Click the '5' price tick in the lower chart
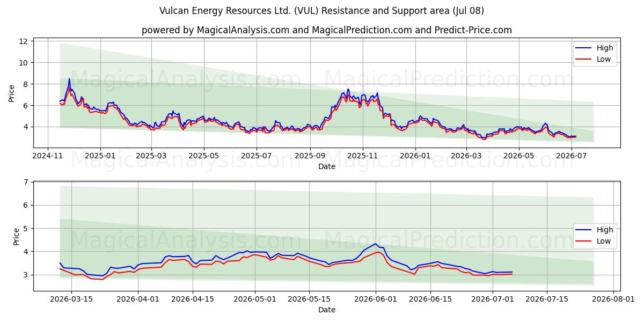Image resolution: width=644 pixels, height=322 pixels. tap(26, 229)
